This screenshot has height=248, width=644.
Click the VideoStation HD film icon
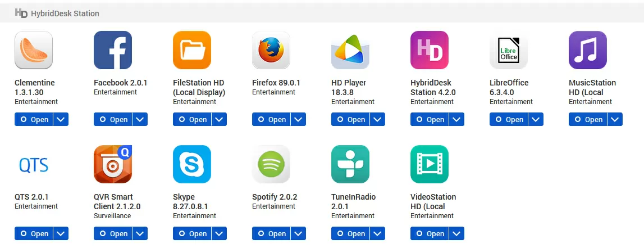click(430, 165)
